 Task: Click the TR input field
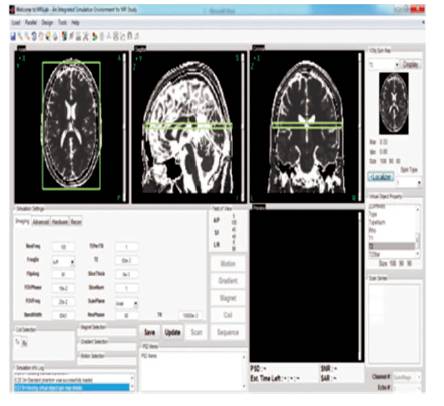tap(190, 315)
